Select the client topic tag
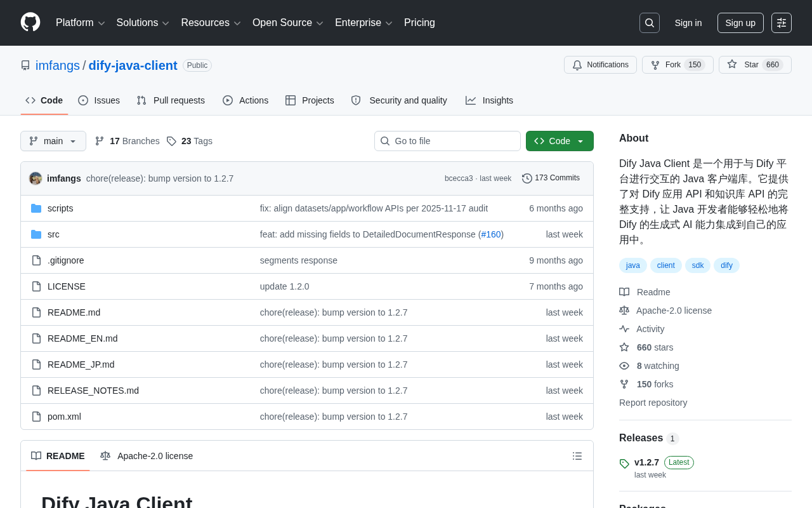 (666, 265)
